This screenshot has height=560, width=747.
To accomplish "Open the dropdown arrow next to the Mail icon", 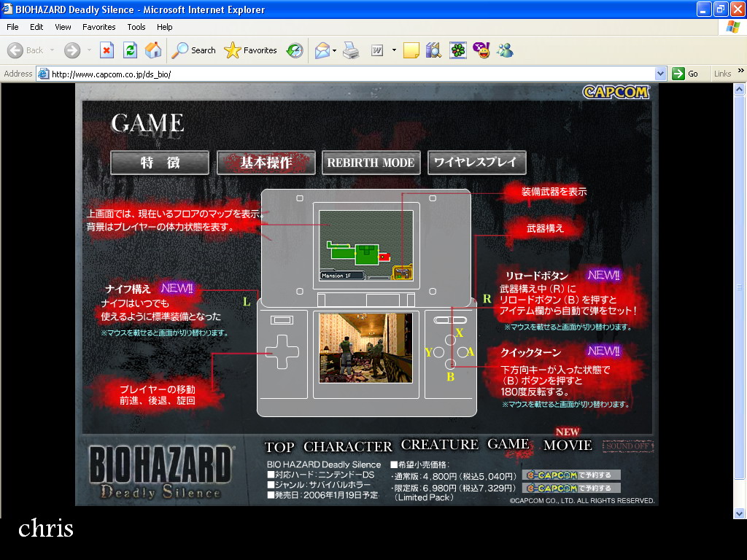I will click(x=334, y=50).
